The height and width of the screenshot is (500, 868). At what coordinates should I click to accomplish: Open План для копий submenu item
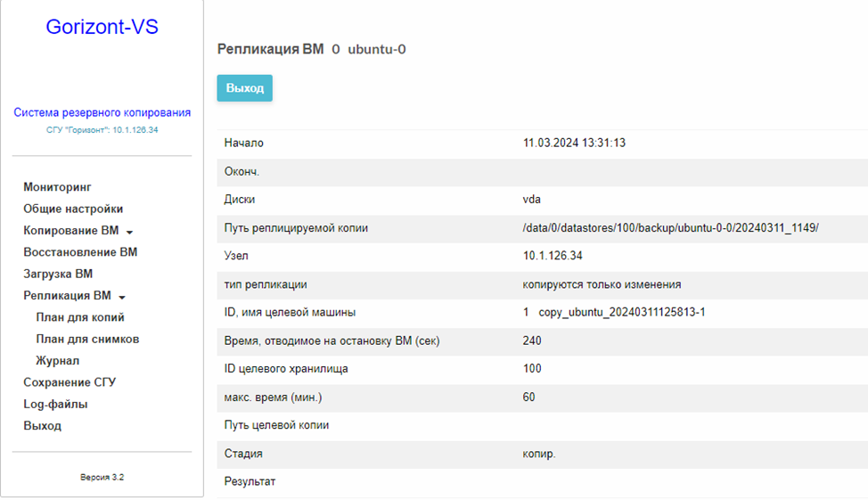click(x=80, y=317)
